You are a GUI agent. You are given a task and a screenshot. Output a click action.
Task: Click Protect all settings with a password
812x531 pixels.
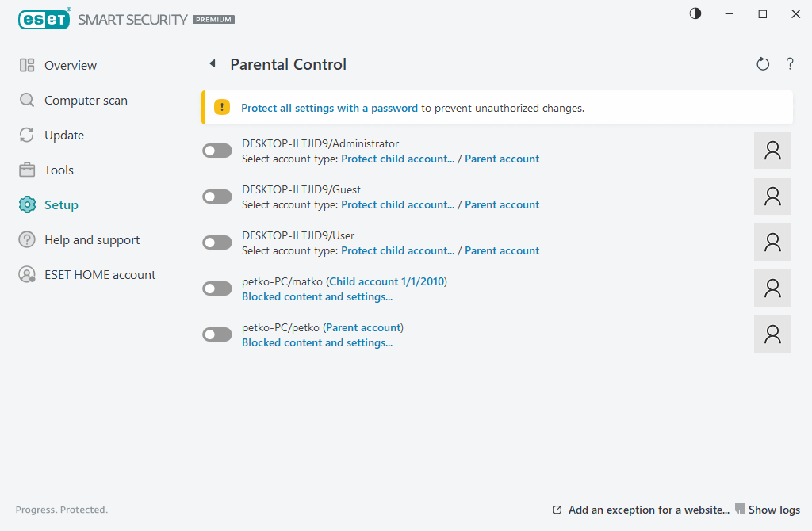pyautogui.click(x=329, y=108)
